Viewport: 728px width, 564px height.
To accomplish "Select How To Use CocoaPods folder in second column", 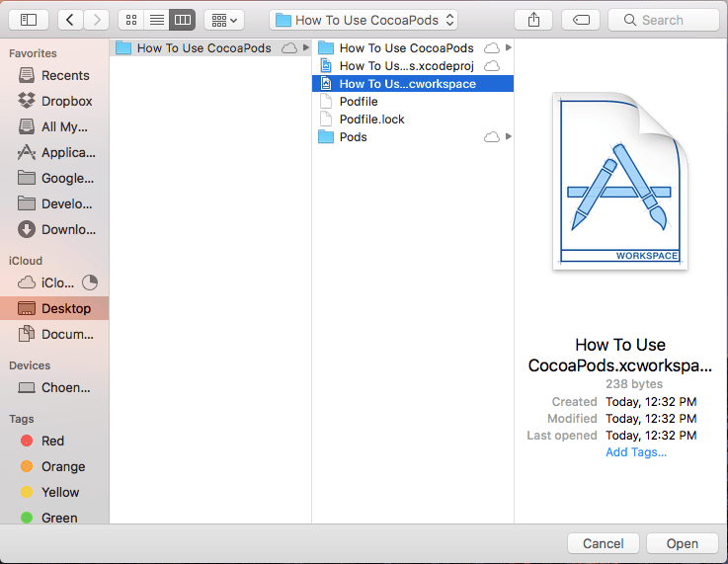I will [413, 47].
